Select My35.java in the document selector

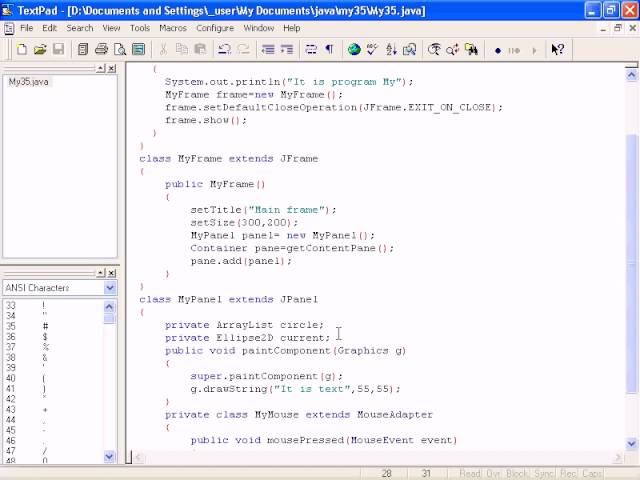[29, 82]
